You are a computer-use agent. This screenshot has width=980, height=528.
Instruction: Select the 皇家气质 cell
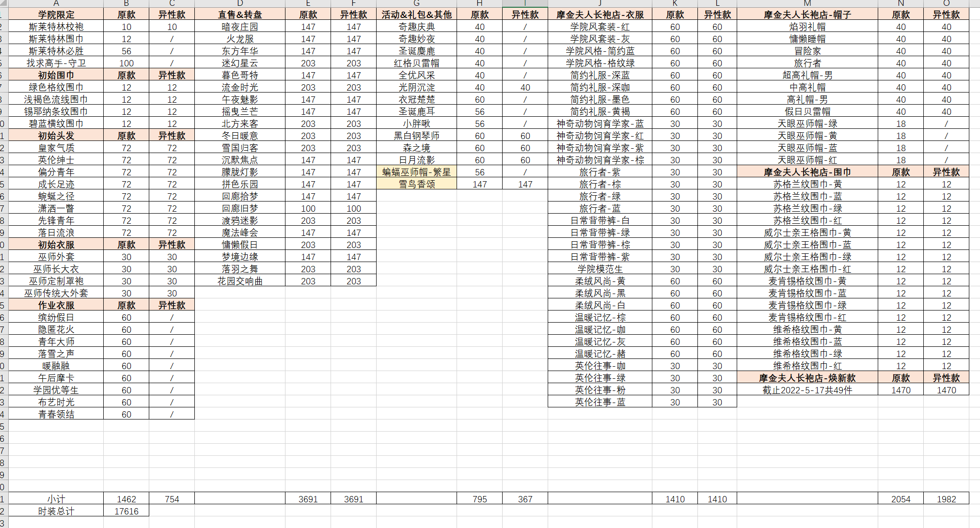pyautogui.click(x=56, y=148)
